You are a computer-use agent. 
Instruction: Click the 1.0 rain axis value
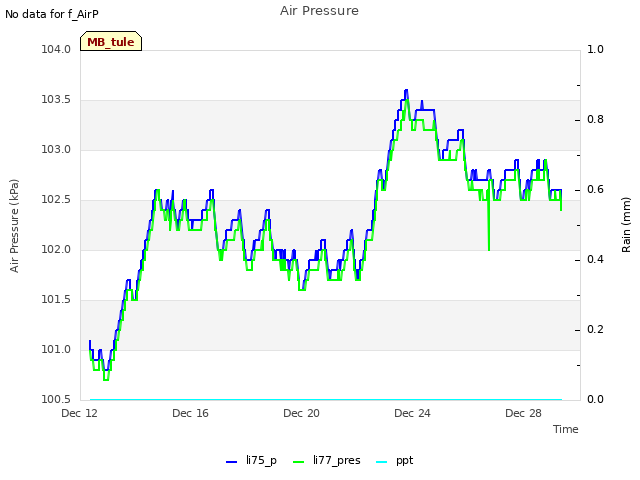595,49
